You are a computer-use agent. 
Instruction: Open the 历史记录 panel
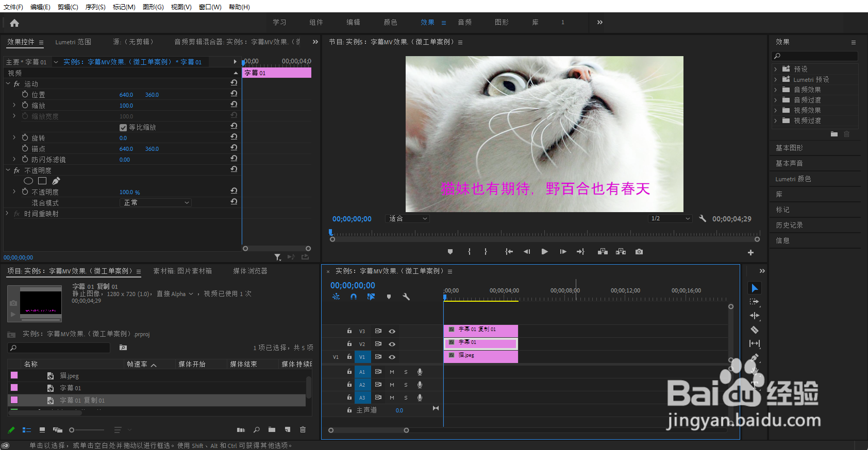789,225
